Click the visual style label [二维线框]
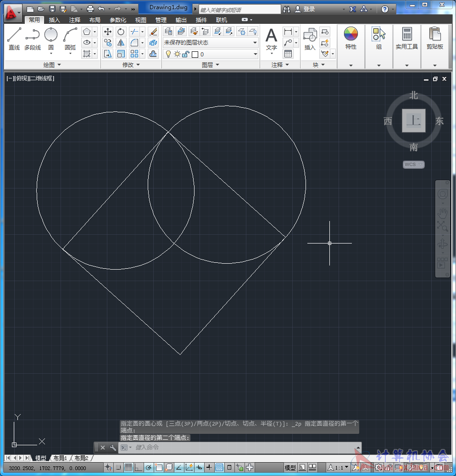 coord(42,78)
